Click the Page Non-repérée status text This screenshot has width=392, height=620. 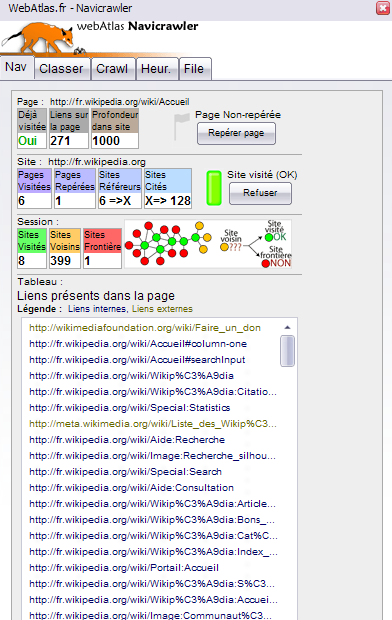(x=238, y=115)
